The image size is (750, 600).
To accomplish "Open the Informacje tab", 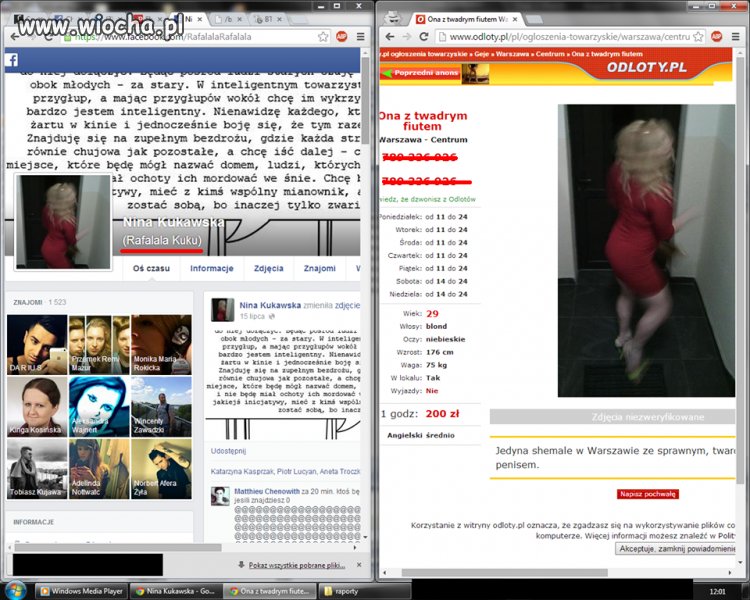I will (211, 268).
